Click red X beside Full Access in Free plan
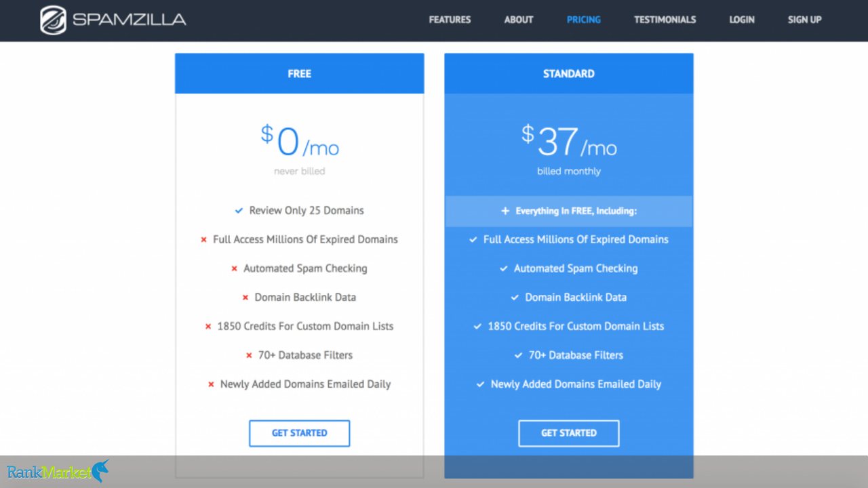 tap(203, 240)
